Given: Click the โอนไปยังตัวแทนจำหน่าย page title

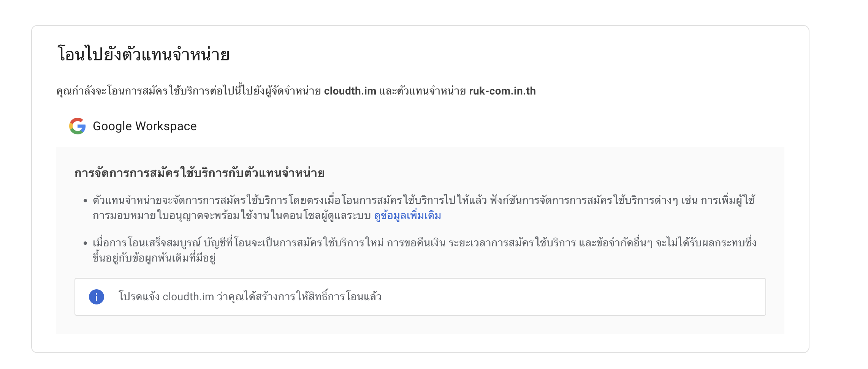Looking at the screenshot, I should (143, 54).
